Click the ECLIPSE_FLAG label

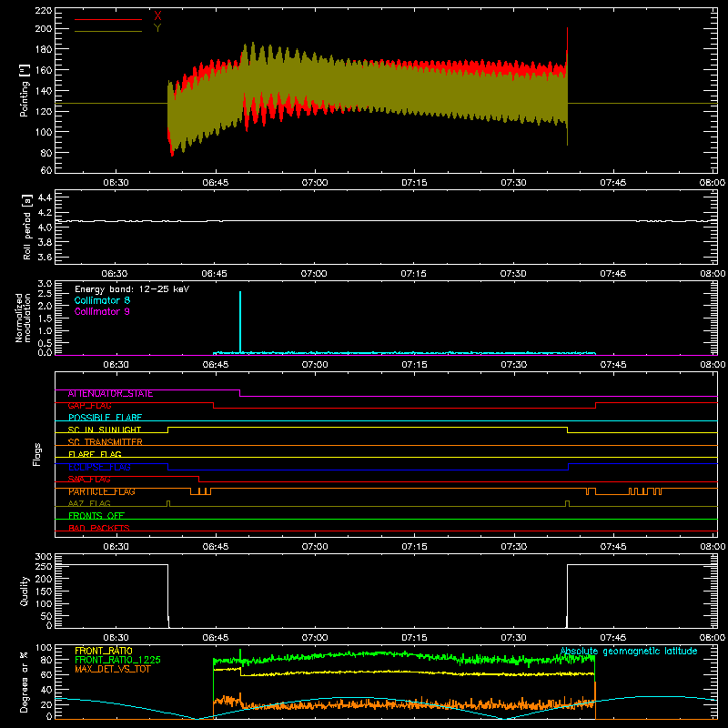99,467
